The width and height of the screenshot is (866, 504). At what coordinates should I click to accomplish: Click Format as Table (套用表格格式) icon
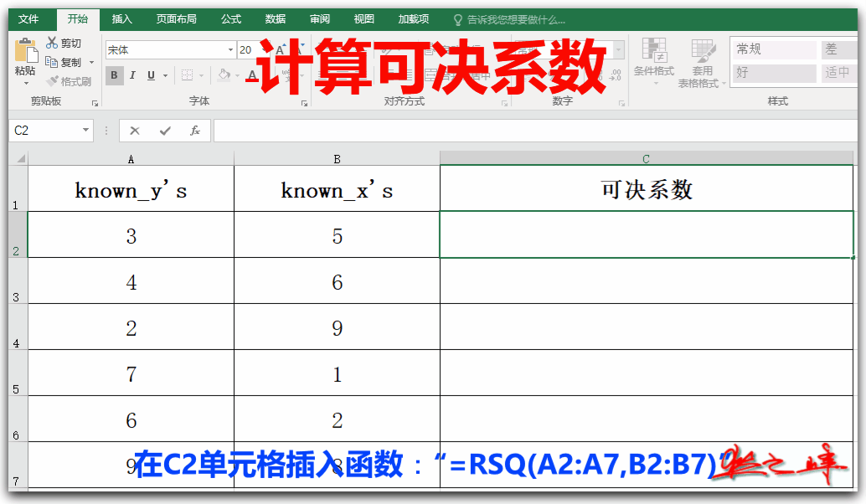703,51
